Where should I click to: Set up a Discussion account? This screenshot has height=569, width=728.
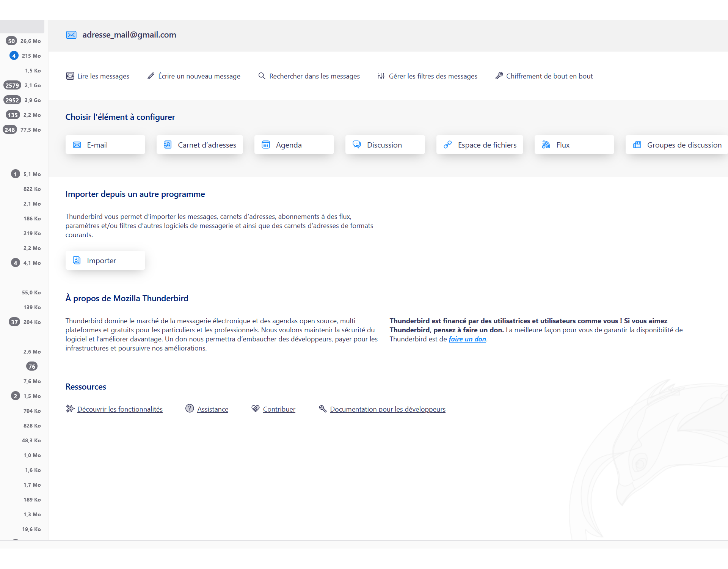[x=385, y=145]
